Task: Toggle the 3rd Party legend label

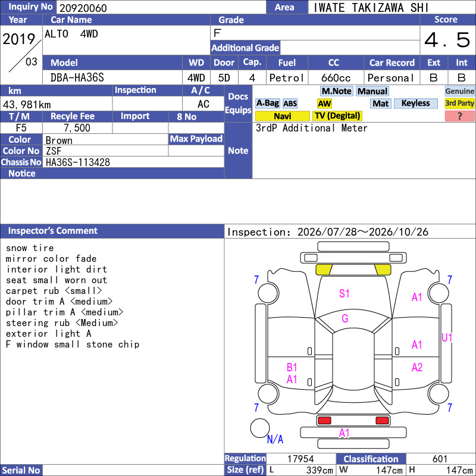Action: (x=459, y=104)
